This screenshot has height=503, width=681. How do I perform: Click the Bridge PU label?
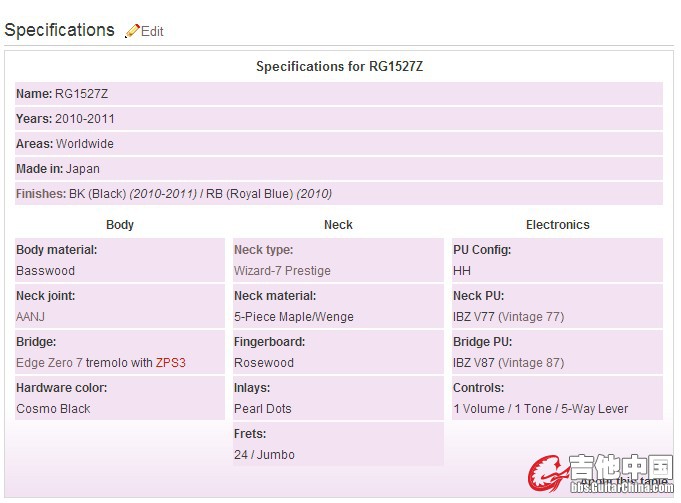(483, 342)
